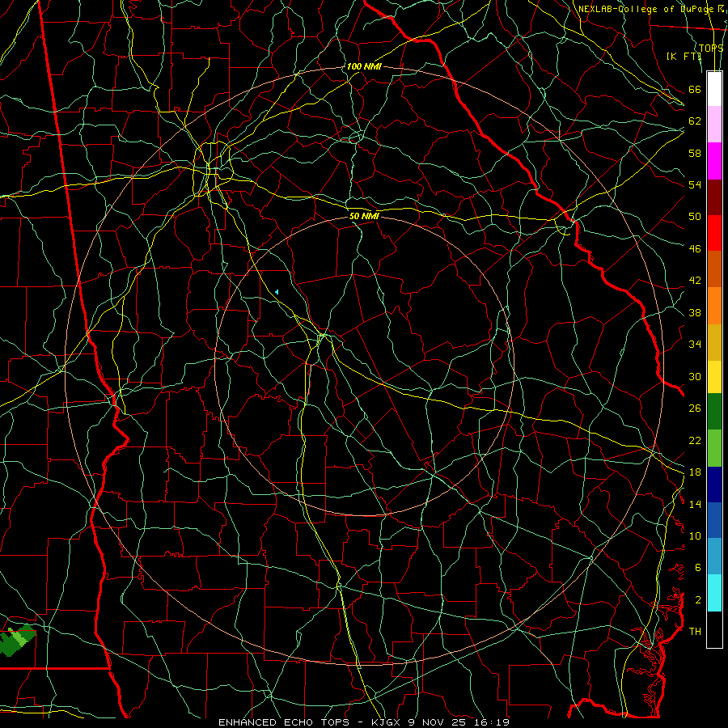
Task: Click the "46" legend value
Action: 695,249
